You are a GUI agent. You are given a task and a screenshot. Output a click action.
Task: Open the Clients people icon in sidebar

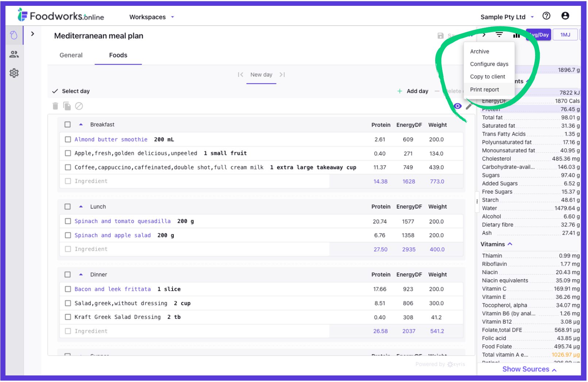pyautogui.click(x=14, y=54)
